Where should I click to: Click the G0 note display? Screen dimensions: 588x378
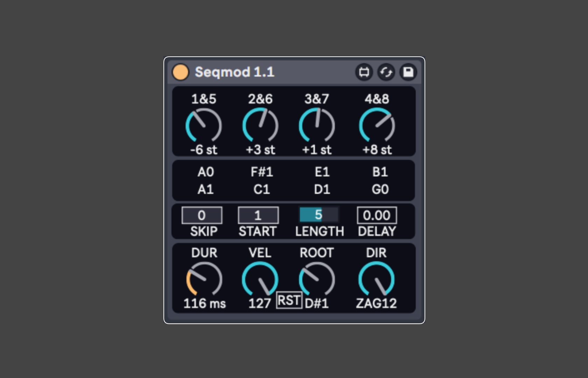(380, 189)
